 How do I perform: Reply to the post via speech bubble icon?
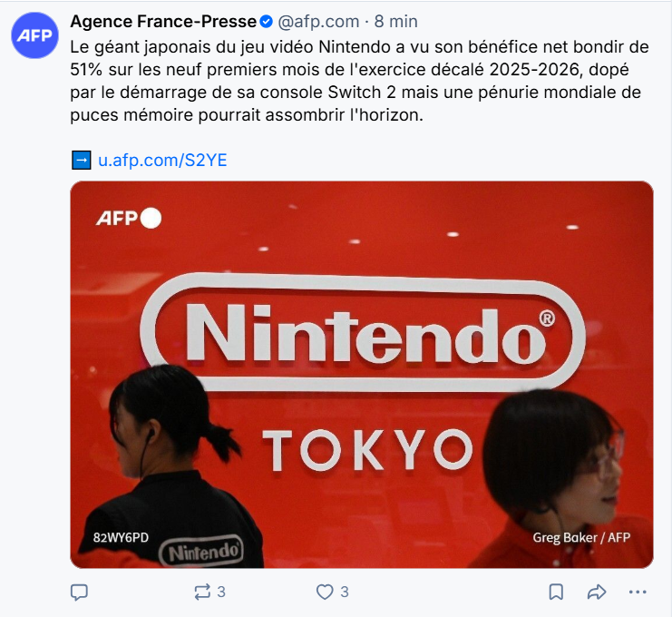click(x=79, y=593)
